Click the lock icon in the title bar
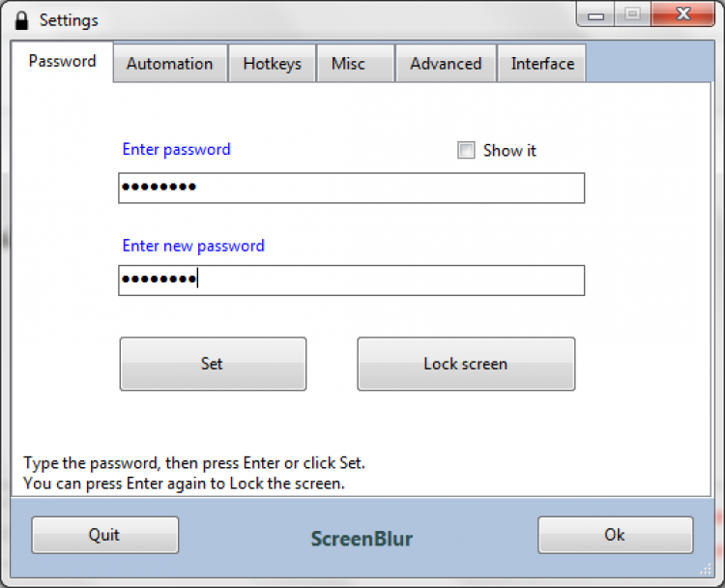 click(19, 19)
